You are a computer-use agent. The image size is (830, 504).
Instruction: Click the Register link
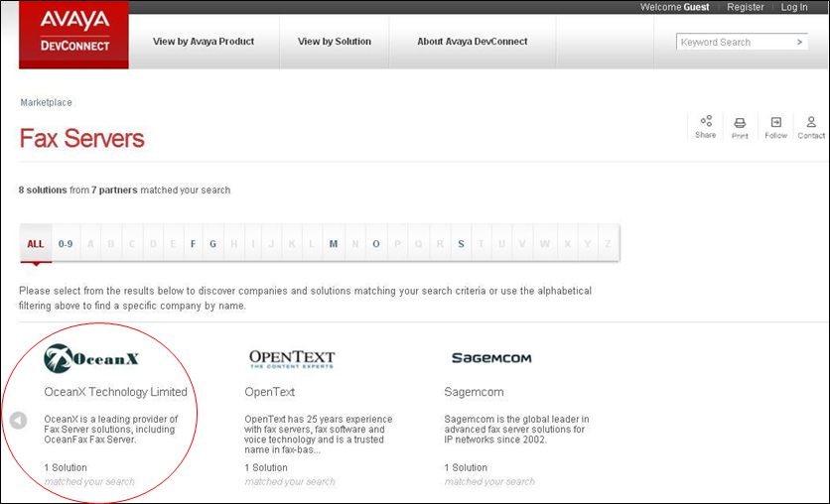tap(746, 7)
